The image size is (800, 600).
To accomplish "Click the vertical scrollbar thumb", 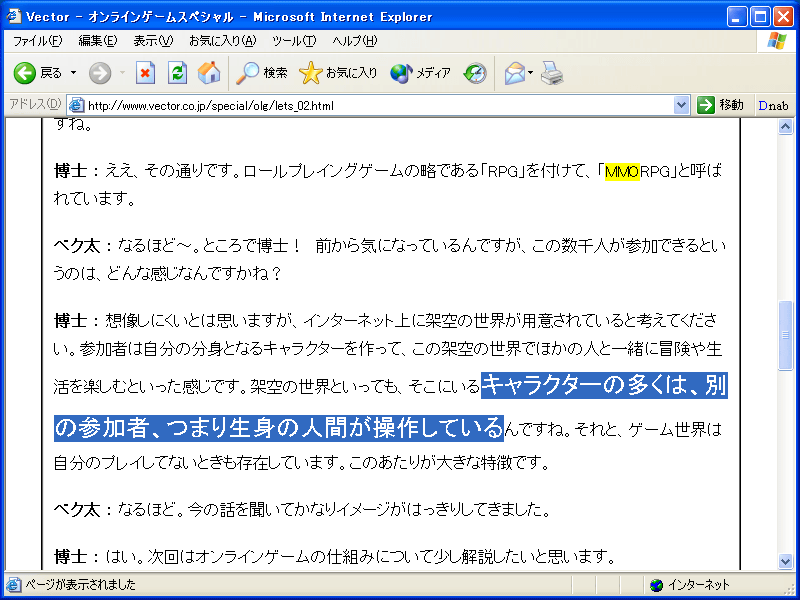I will pyautogui.click(x=785, y=335).
